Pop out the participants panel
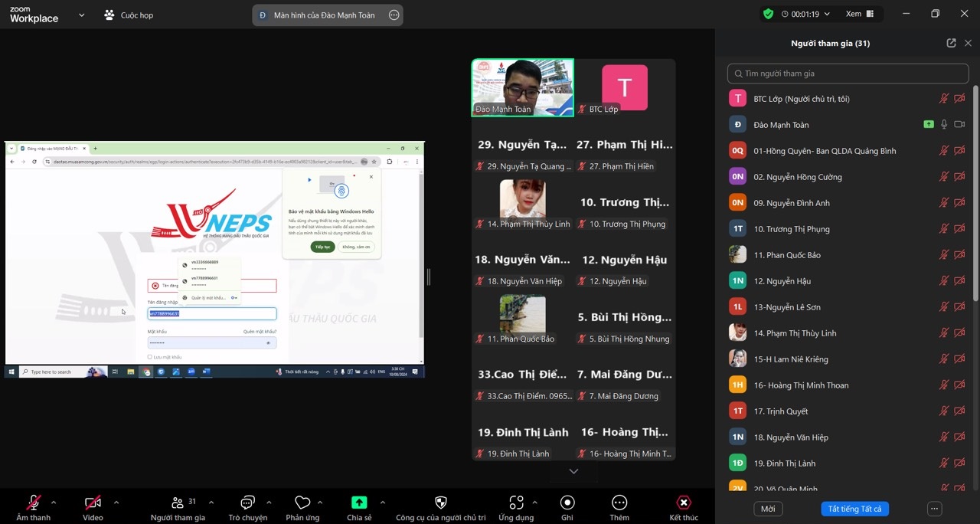Viewport: 980px width, 524px height. (951, 44)
